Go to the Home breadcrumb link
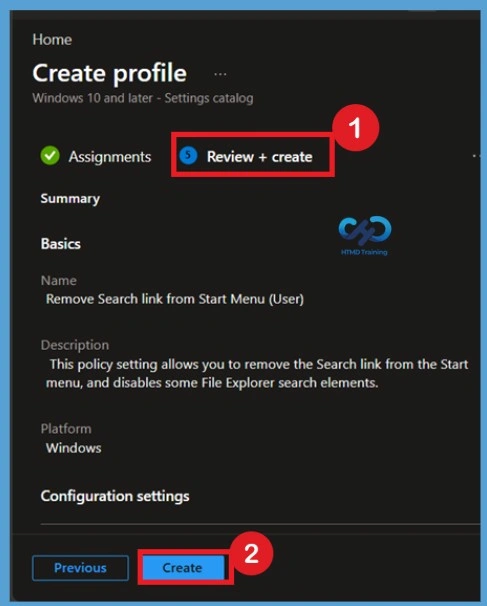The image size is (487, 606). point(52,40)
